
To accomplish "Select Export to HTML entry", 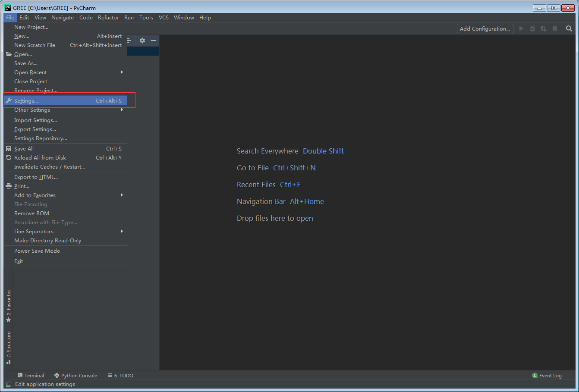I will click(x=65, y=177).
